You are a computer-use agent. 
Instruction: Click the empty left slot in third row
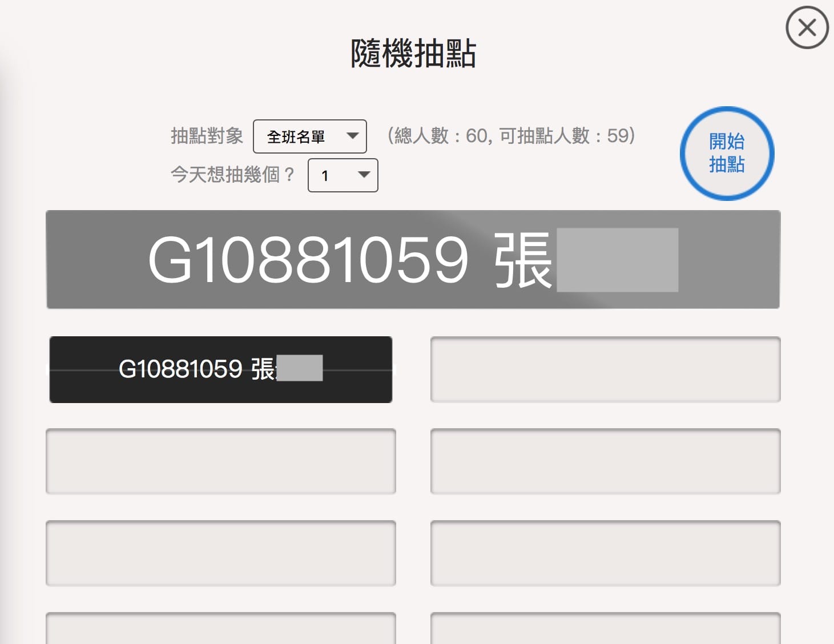pos(220,553)
